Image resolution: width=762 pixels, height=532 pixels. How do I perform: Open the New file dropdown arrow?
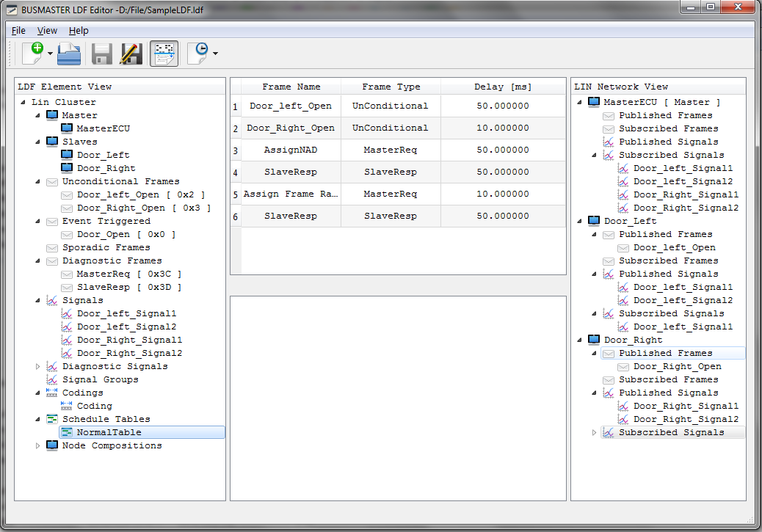click(50, 54)
